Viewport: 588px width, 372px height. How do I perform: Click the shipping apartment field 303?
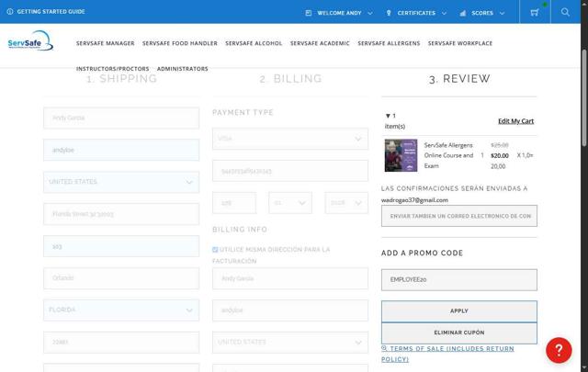(121, 246)
